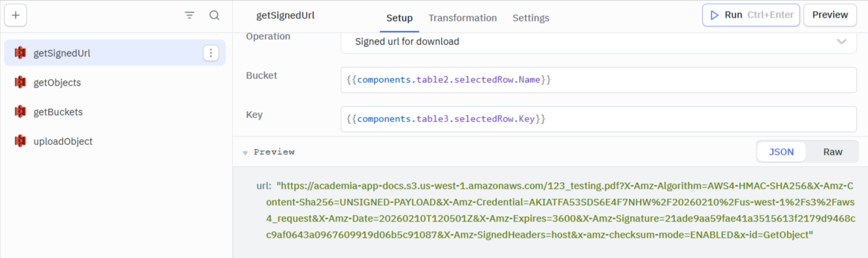The height and width of the screenshot is (258, 868).
Task: Click the S3 icon beside getBuckets
Action: 20,112
